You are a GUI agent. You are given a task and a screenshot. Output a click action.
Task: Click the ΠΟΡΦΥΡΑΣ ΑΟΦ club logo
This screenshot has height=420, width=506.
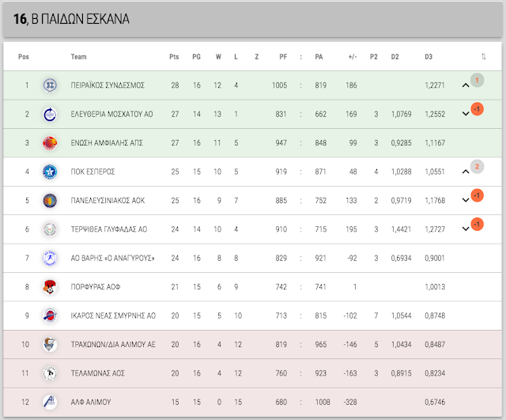(x=50, y=287)
